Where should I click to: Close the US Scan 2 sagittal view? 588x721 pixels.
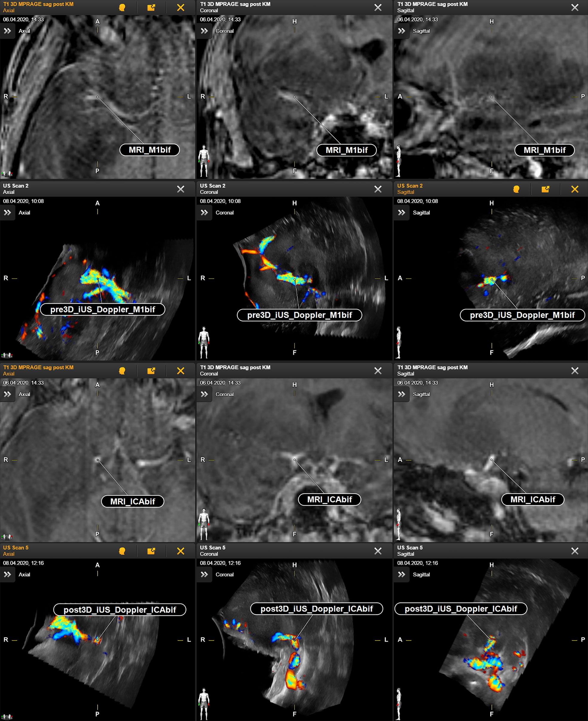(x=575, y=189)
